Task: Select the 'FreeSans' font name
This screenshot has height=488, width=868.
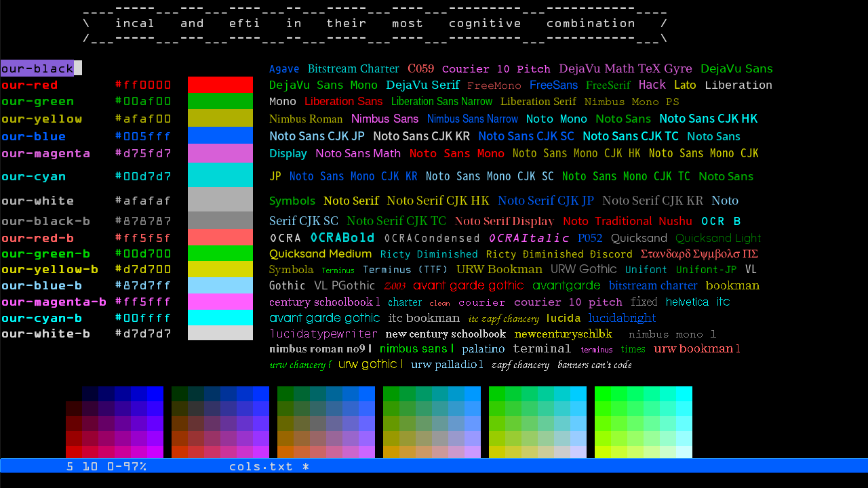Action: [x=553, y=85]
